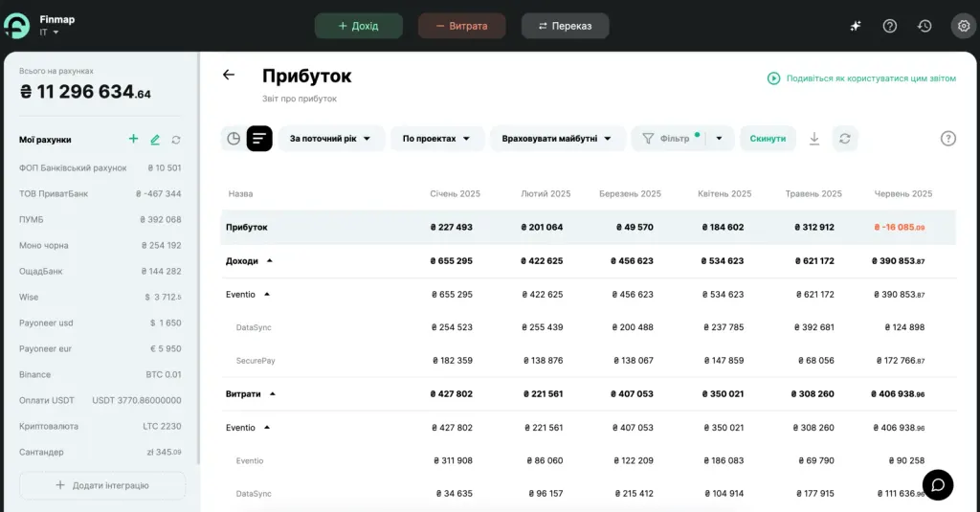Viewport: 980px width, 512px height.
Task: Go back with the arrow next to Прибуток
Action: [229, 75]
